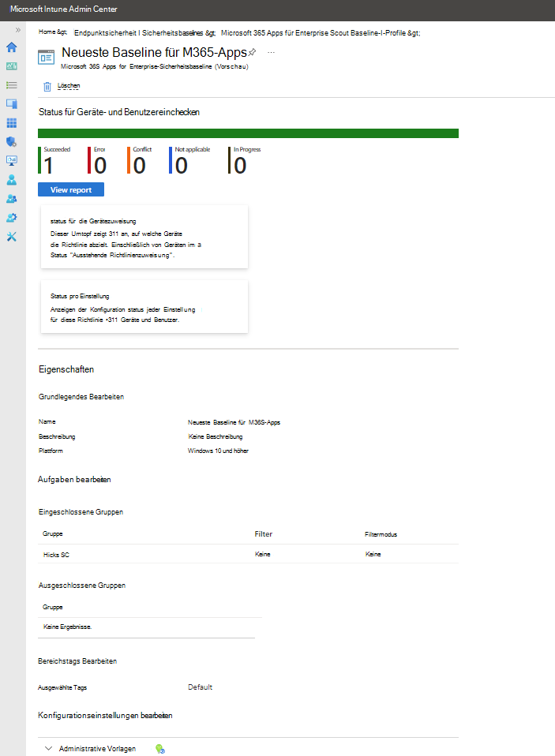Viewport: 555px width, 756px height.
Task: Edit basics via Grundlegendes Bearbeiten
Action: [x=81, y=397]
